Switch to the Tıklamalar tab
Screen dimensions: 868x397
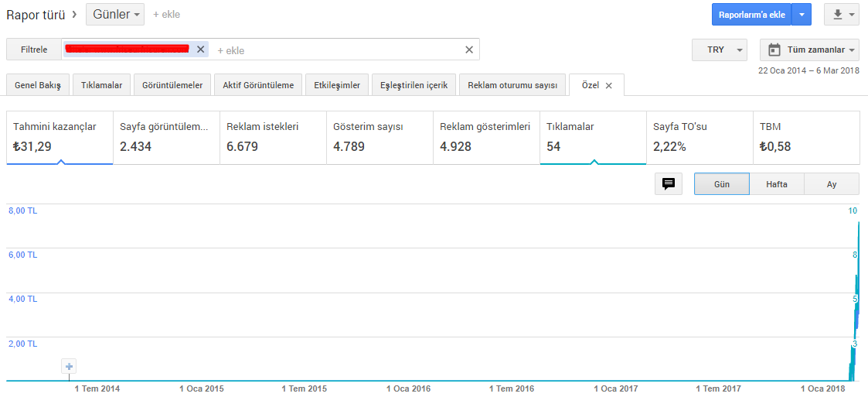pyautogui.click(x=102, y=85)
